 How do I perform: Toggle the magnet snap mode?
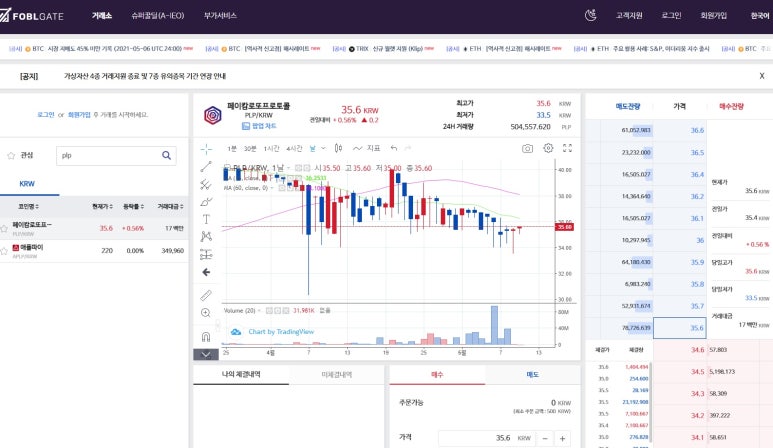tap(206, 337)
